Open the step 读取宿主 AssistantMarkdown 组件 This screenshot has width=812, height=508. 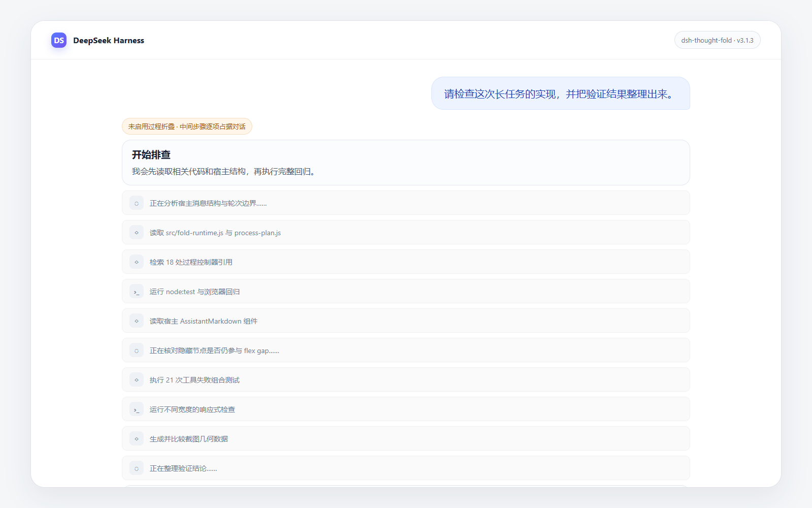(x=406, y=321)
